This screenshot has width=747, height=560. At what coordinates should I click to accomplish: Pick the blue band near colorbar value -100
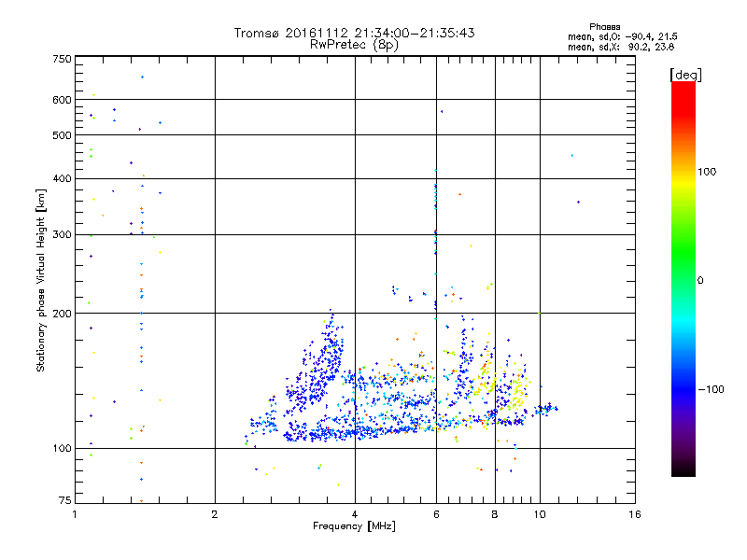(x=684, y=388)
